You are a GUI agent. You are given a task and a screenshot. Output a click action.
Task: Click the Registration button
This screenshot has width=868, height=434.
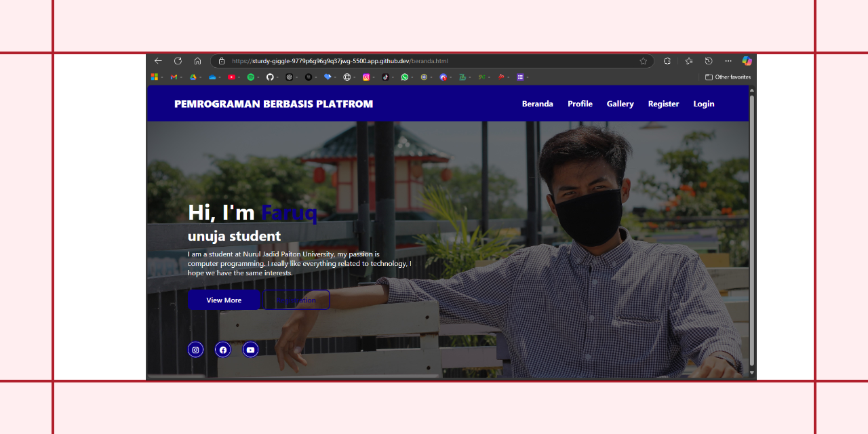pos(297,300)
